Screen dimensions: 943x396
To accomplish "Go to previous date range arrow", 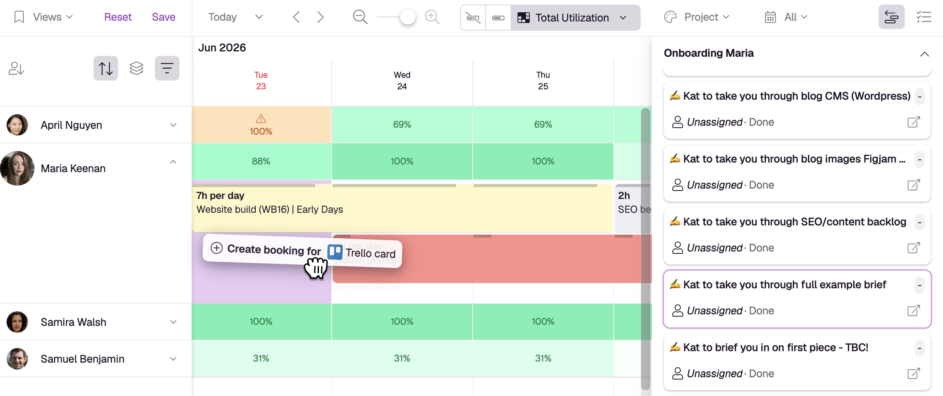I will tap(296, 17).
